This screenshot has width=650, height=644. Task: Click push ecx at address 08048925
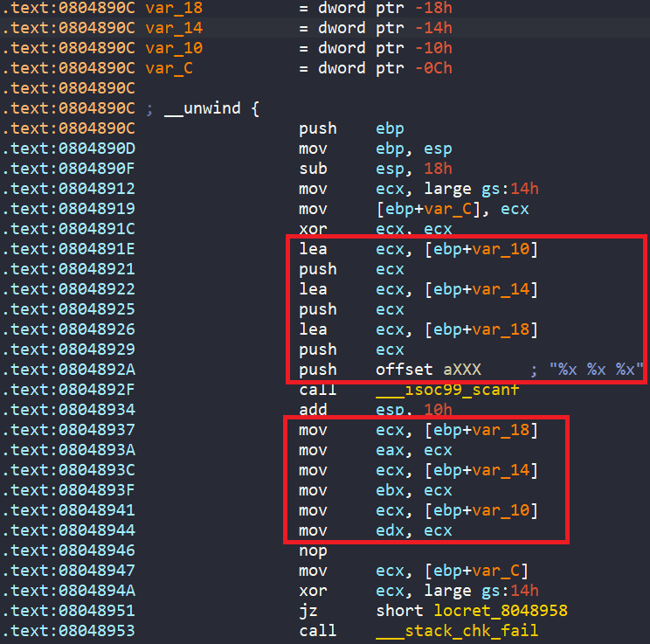pyautogui.click(x=351, y=309)
